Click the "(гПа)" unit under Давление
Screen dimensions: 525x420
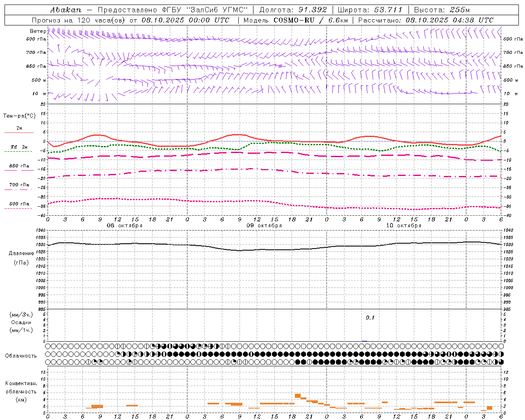pyautogui.click(x=21, y=263)
